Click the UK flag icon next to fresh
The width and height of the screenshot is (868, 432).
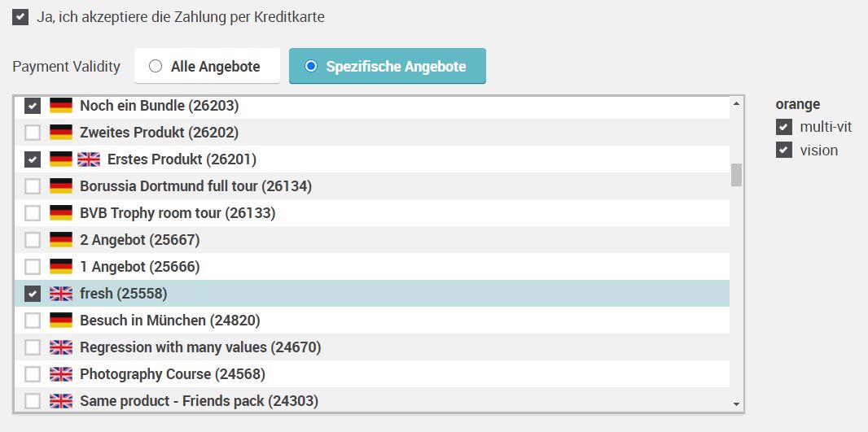pyautogui.click(x=61, y=294)
